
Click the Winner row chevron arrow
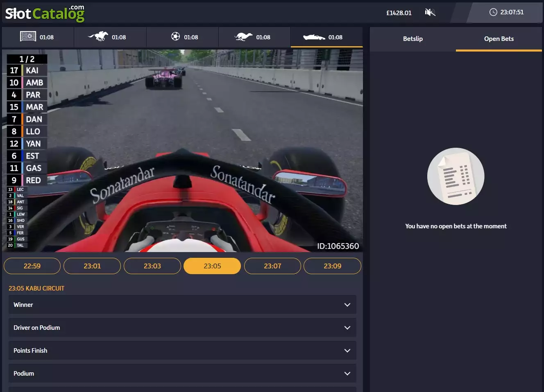point(347,305)
